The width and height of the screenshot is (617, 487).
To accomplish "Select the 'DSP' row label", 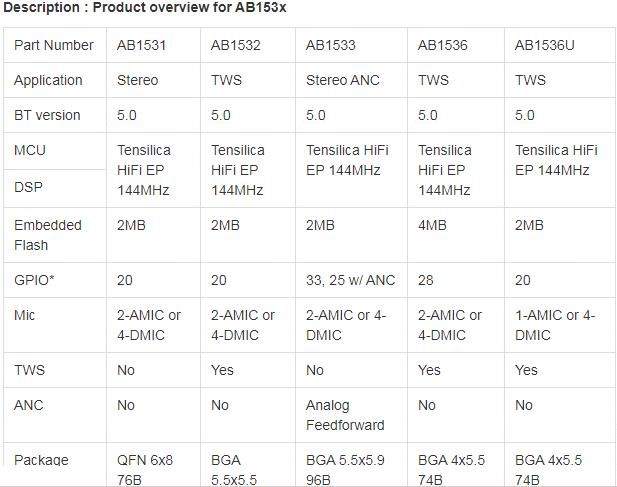I will pyautogui.click(x=29, y=186).
